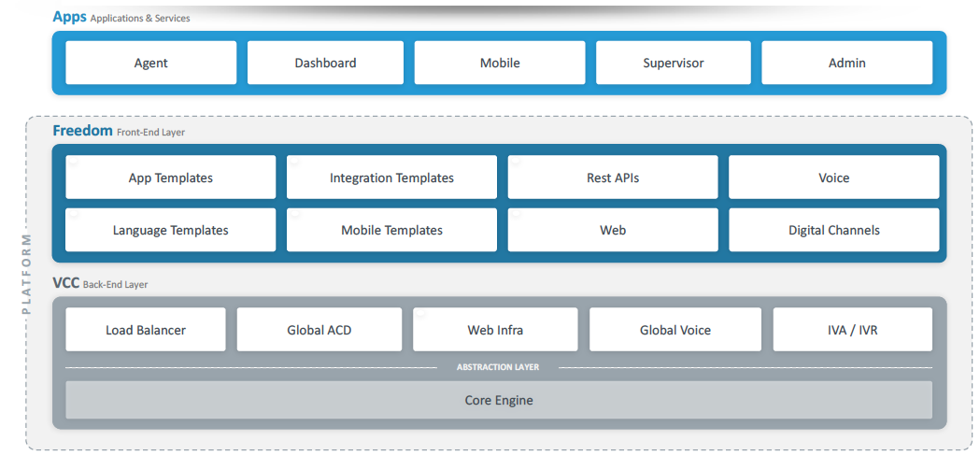
Task: Click the Global Voice box
Action: point(675,330)
